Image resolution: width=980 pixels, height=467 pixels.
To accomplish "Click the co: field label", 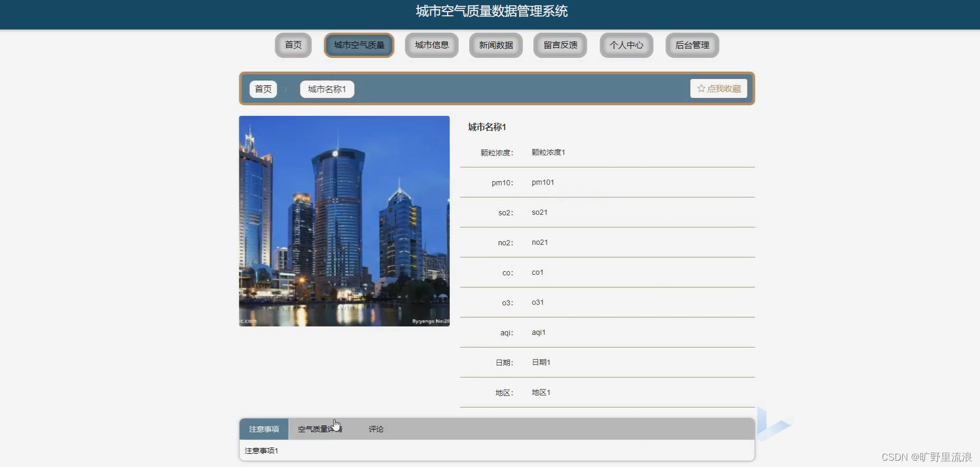I will click(x=508, y=273).
